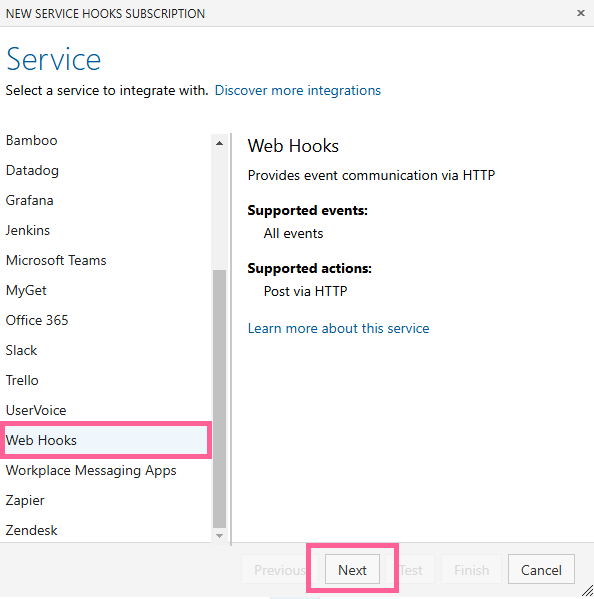Click the Next button
Viewport: 594px width, 599px height.
pos(352,570)
